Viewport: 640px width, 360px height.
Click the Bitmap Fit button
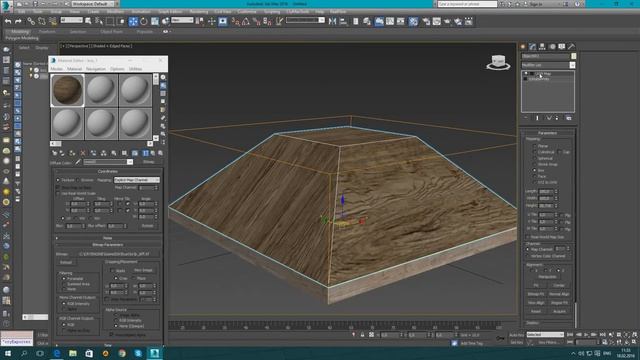click(x=536, y=294)
